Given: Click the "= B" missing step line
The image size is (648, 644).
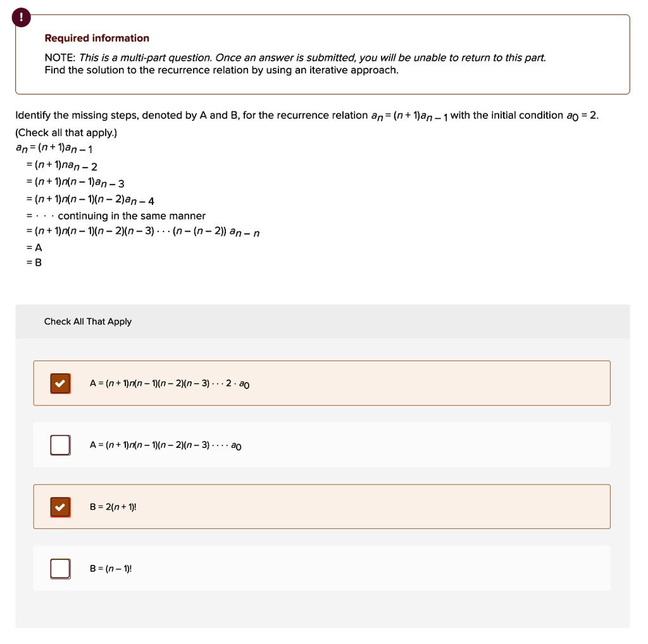Looking at the screenshot, I should pyautogui.click(x=34, y=263).
